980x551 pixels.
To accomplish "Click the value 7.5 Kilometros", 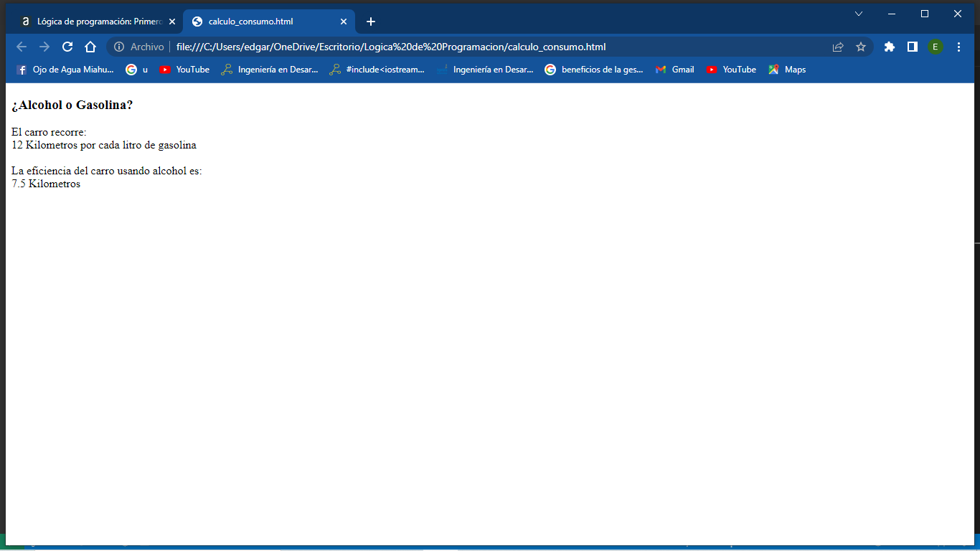I will coord(46,184).
